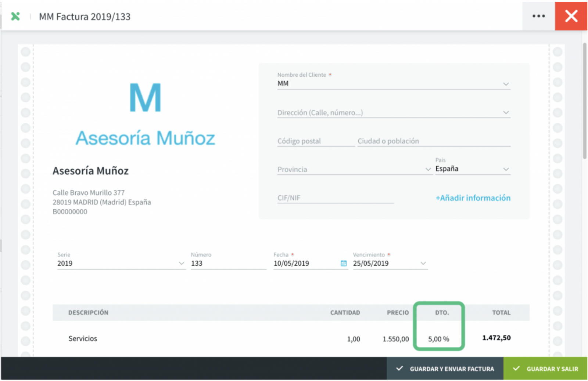The height and width of the screenshot is (381, 588).
Task: Click the total value 1.472,50
Action: click(x=496, y=338)
